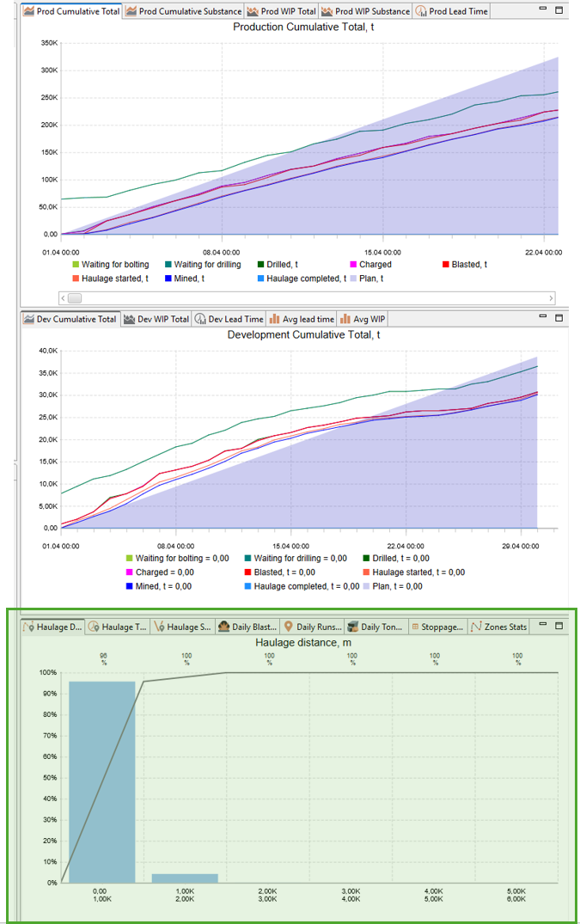The image size is (580, 924).
Task: Click 'Haulage completed, t' legend in production chart
Action: (302, 278)
